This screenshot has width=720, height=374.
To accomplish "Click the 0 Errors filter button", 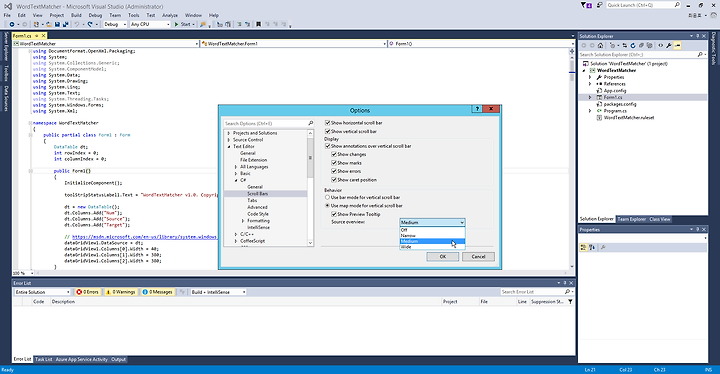I will tap(88, 292).
